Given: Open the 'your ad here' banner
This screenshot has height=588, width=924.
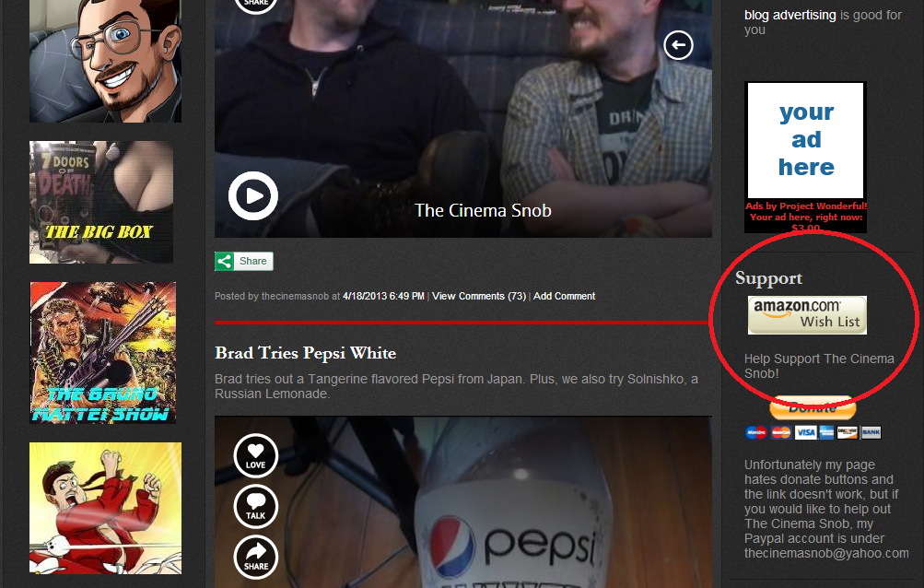Looking at the screenshot, I should 805,140.
